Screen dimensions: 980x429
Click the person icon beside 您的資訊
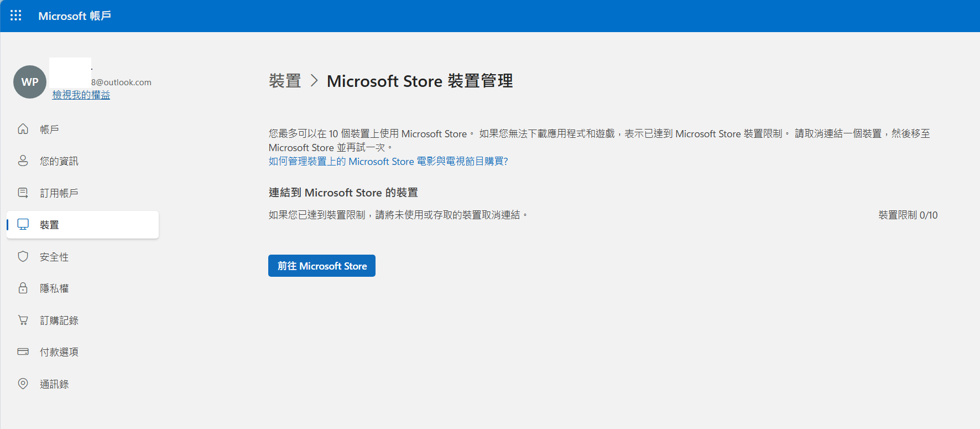click(x=23, y=161)
